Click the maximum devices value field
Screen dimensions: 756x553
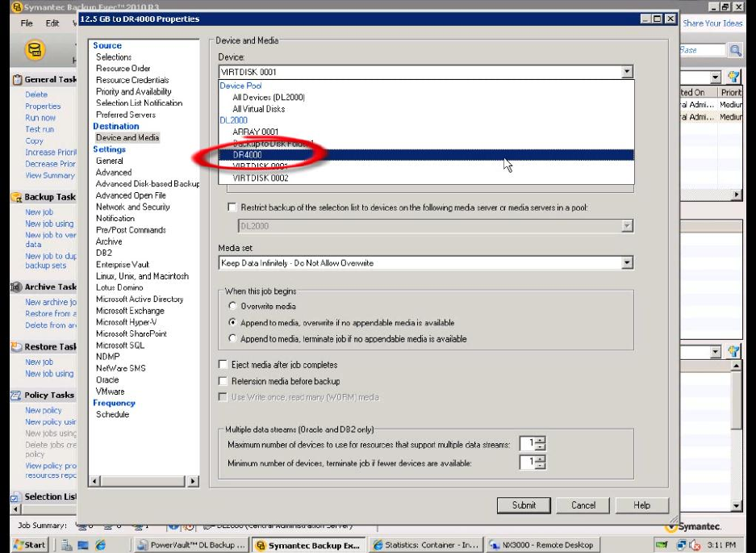click(528, 443)
